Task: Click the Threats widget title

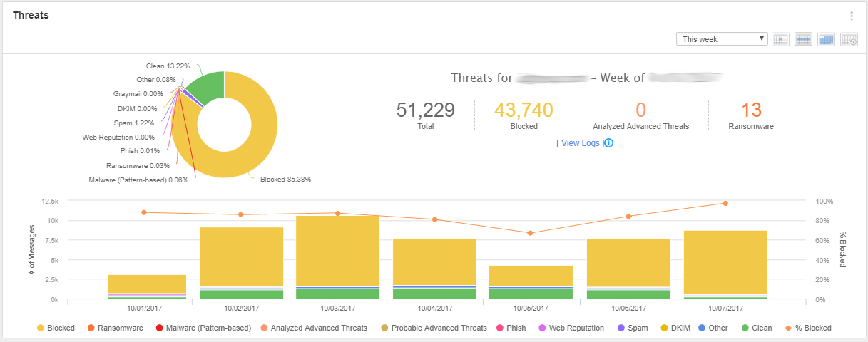Action: click(x=31, y=15)
